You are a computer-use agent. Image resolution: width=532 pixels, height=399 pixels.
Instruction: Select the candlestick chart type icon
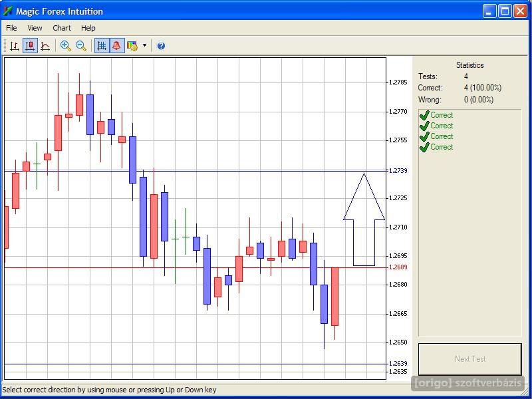click(x=30, y=46)
